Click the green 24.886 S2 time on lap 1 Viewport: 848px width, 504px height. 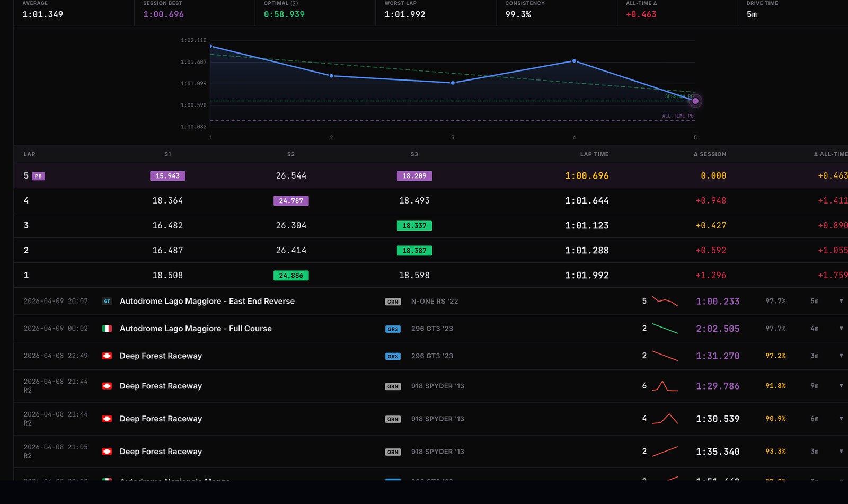coord(291,276)
